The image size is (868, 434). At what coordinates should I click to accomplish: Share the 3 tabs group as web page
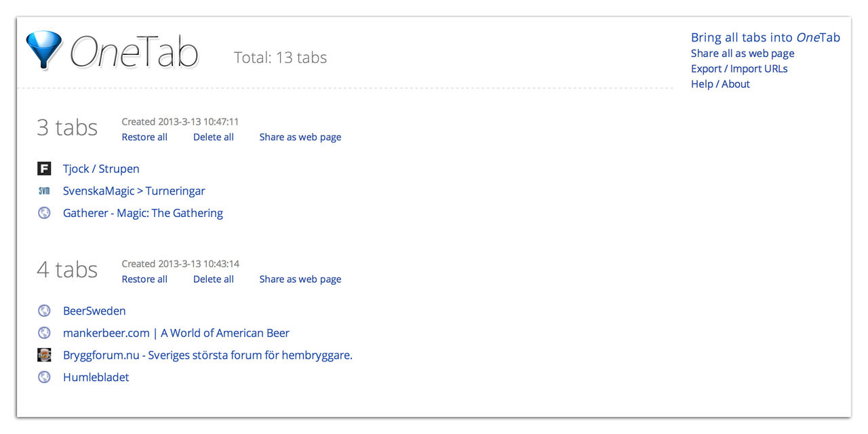pyautogui.click(x=300, y=136)
